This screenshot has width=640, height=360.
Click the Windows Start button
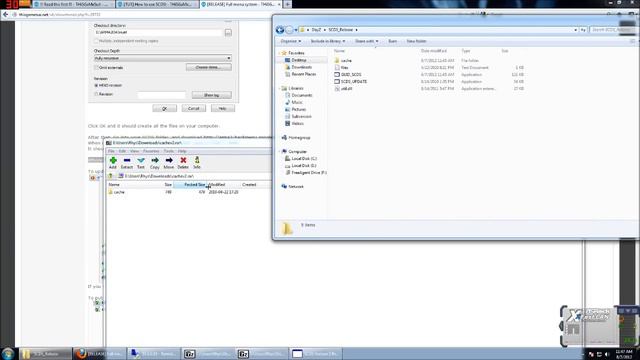coord(8,353)
